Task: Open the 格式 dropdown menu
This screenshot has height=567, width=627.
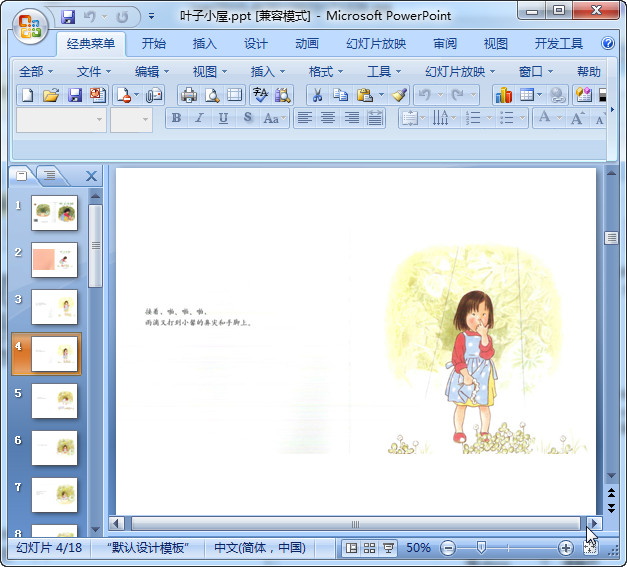Action: coord(326,72)
